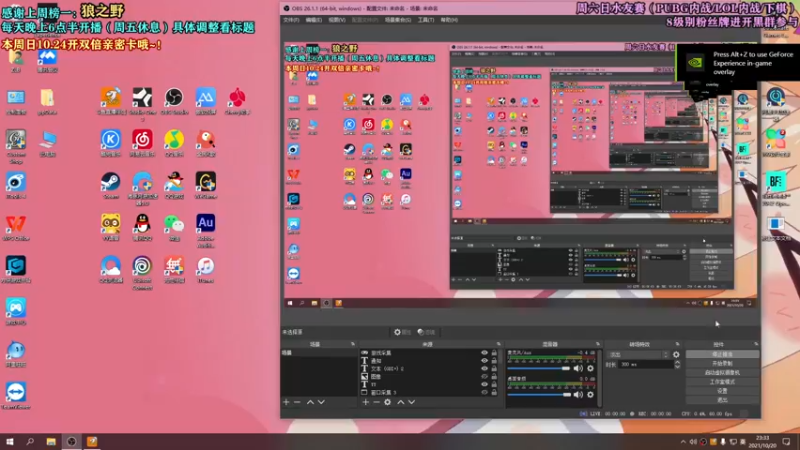Remove the selected scene with minus icon
The image size is (800, 450).
click(297, 402)
